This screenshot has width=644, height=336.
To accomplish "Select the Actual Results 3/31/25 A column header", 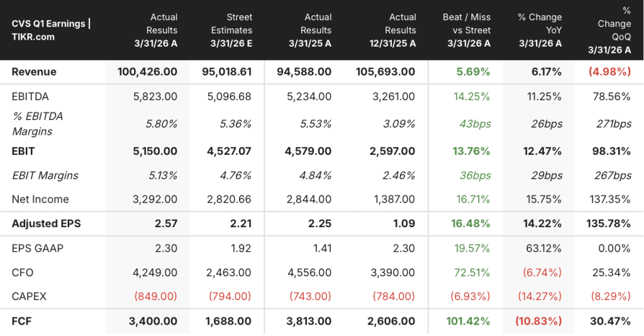I will click(x=309, y=30).
